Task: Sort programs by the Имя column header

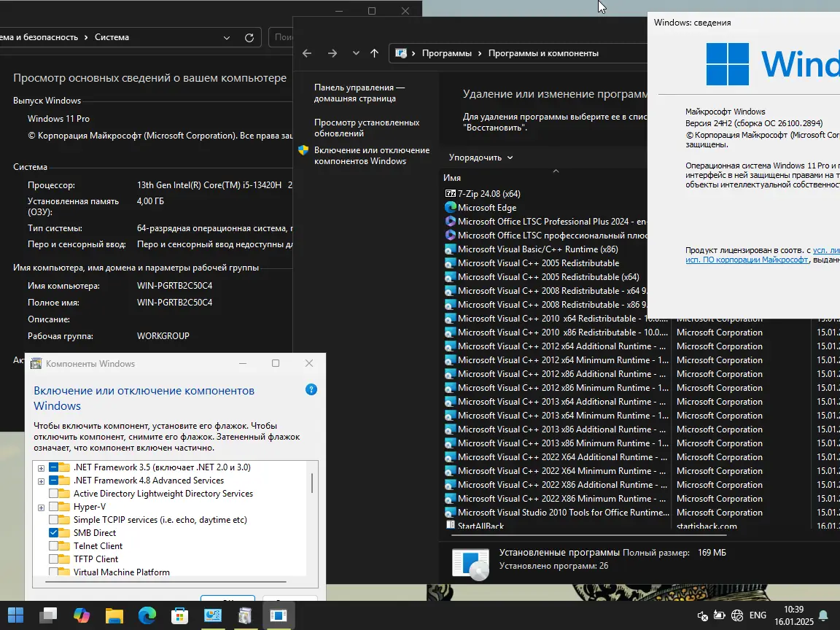Action: coord(452,178)
